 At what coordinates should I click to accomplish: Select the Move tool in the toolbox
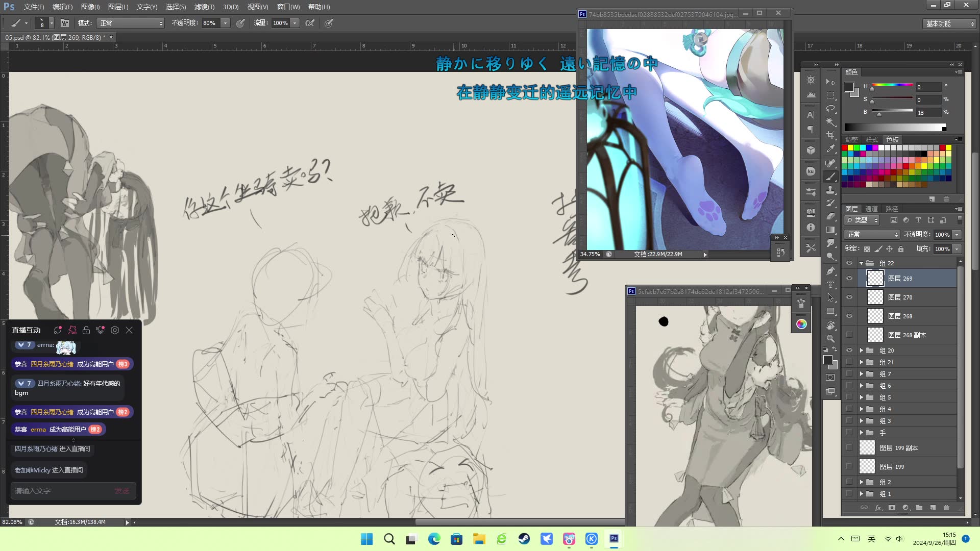click(830, 82)
